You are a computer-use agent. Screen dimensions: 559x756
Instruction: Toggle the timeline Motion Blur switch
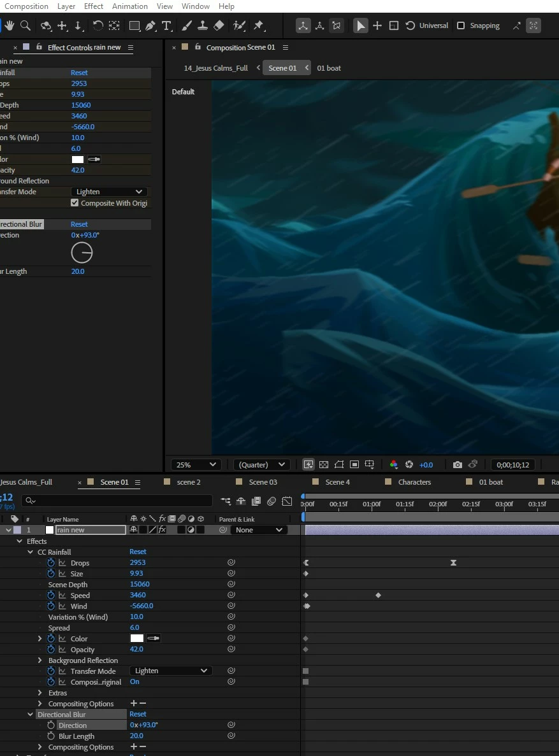click(x=272, y=501)
